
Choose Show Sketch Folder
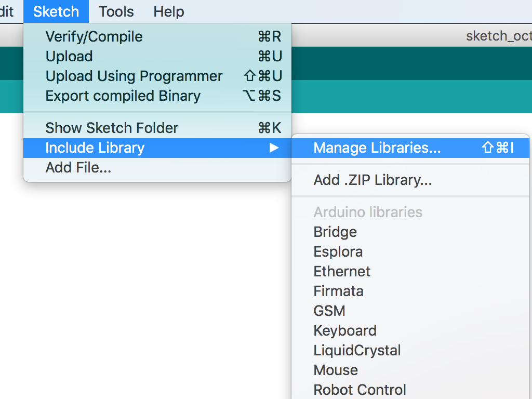[x=157, y=128]
